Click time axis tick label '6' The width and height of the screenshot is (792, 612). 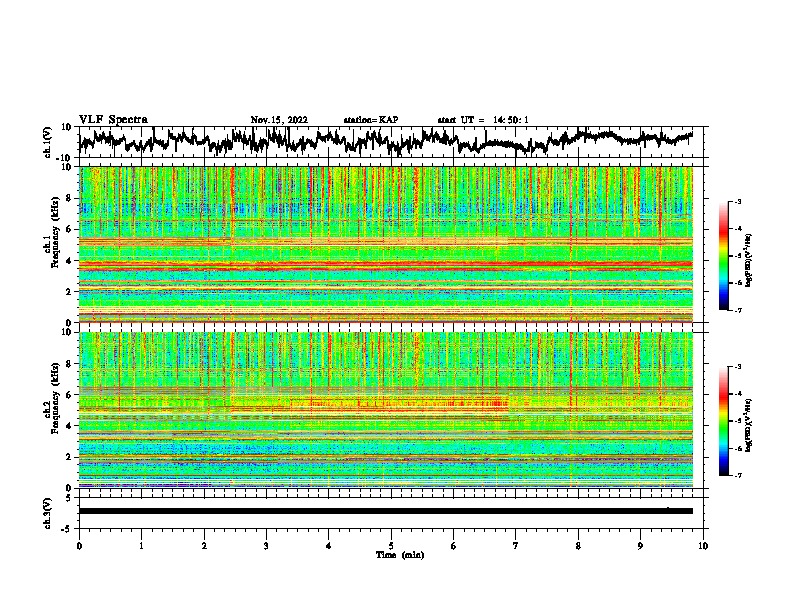454,546
